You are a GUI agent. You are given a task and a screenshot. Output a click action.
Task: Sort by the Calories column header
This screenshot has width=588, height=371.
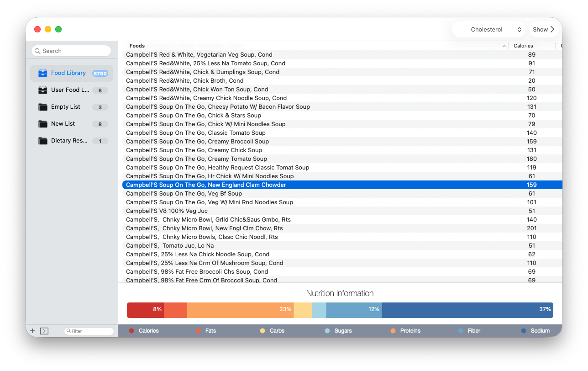532,46
